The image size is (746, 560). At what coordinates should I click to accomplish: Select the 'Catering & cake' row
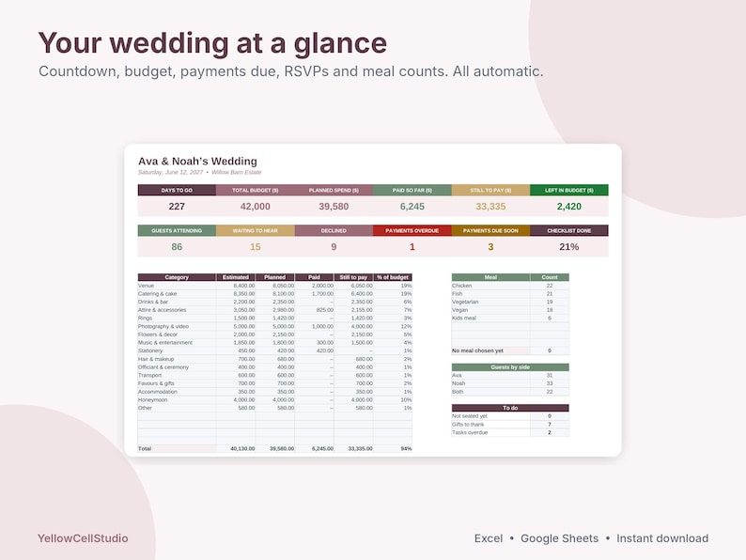tap(275, 293)
